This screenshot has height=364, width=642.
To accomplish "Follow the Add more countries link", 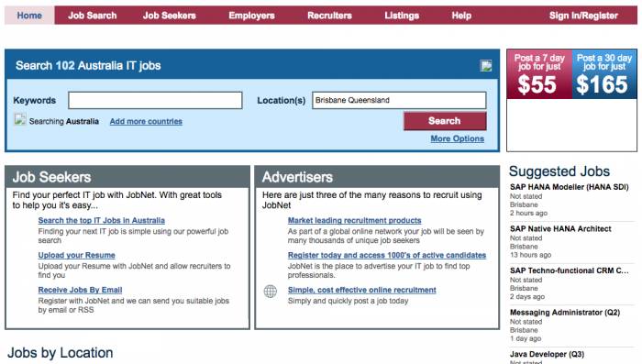I will 146,122.
